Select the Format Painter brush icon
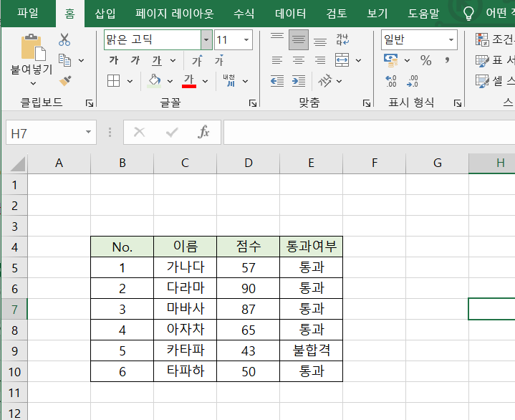515x420 pixels. [65, 81]
